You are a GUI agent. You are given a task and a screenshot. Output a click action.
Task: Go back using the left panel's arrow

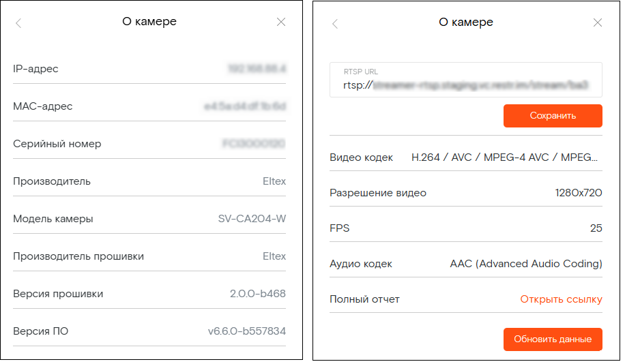click(18, 22)
